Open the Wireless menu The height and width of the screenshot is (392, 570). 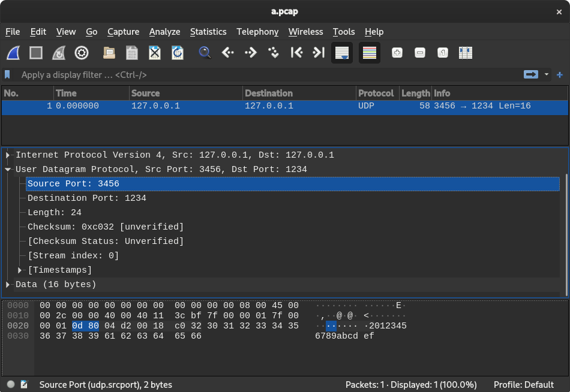click(x=306, y=32)
